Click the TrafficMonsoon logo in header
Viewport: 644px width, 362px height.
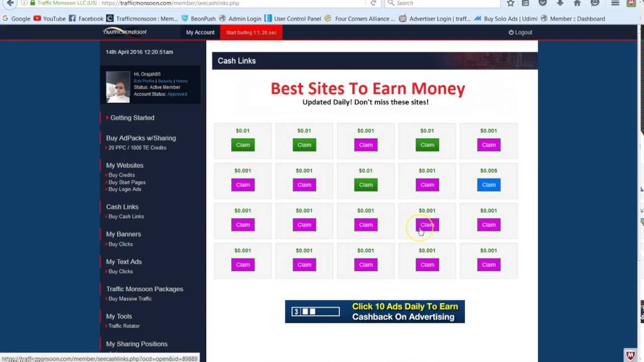125,32
